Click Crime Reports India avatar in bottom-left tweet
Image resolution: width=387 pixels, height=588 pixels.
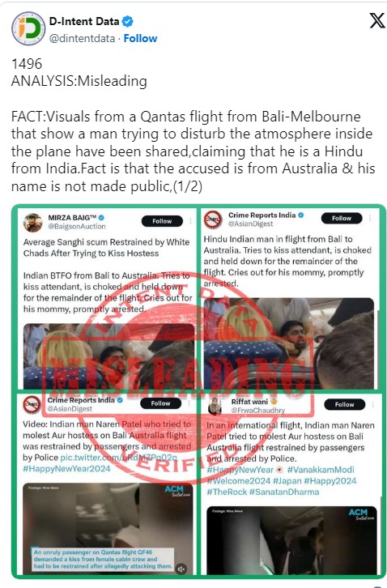point(32,405)
